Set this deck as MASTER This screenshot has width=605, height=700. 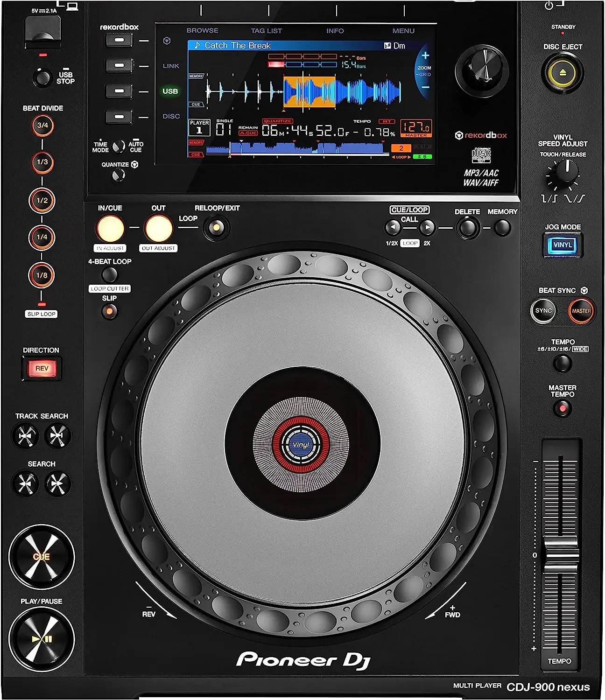[581, 311]
